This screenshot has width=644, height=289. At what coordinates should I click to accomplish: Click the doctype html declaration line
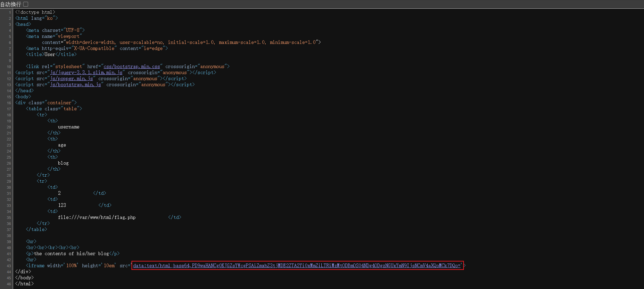coord(35,12)
